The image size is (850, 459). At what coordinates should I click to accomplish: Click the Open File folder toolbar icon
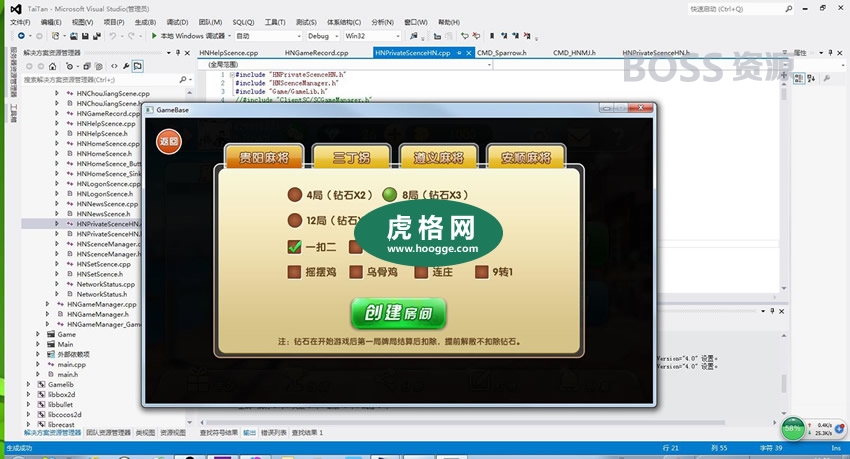74,36
